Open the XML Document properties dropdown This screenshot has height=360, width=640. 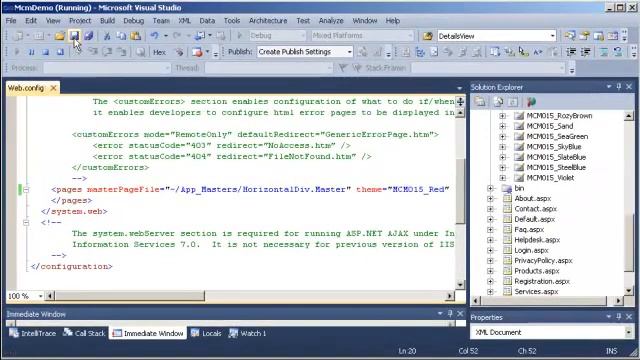pos(628,332)
